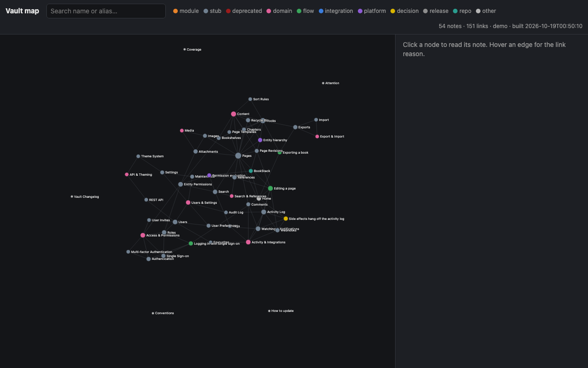Toggle the other legend filter
This screenshot has width=588, height=368.
pyautogui.click(x=486, y=11)
